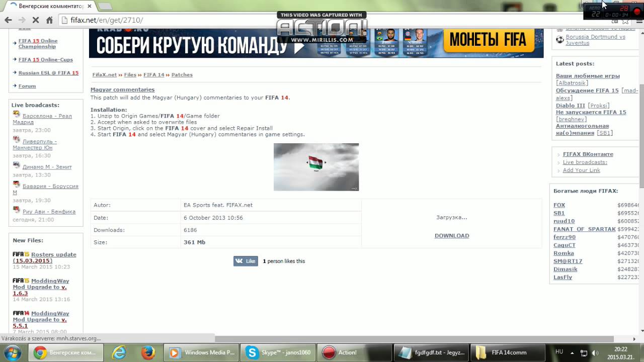Switch to the Skype taskbar window
This screenshot has height=362, width=644.
coord(278,352)
